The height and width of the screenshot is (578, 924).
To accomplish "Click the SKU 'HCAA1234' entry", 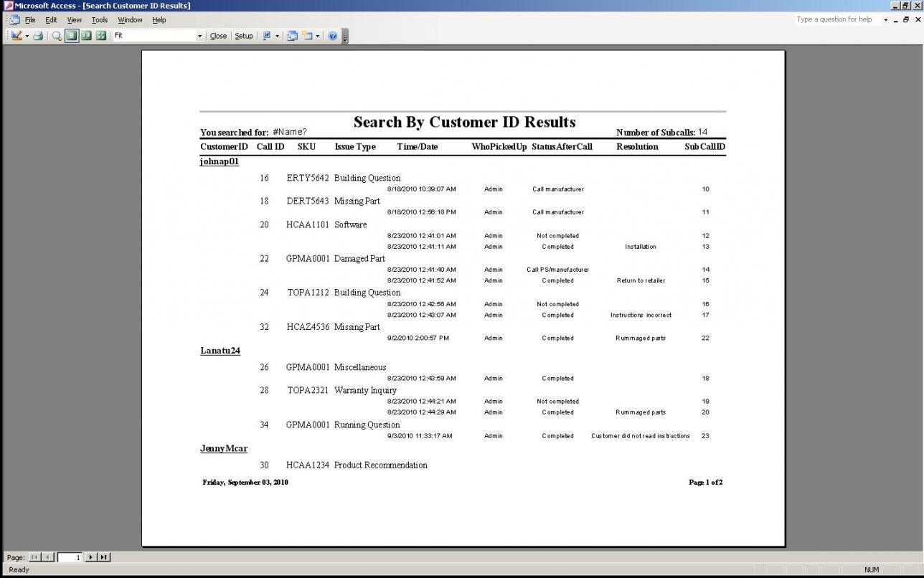I will tap(308, 465).
